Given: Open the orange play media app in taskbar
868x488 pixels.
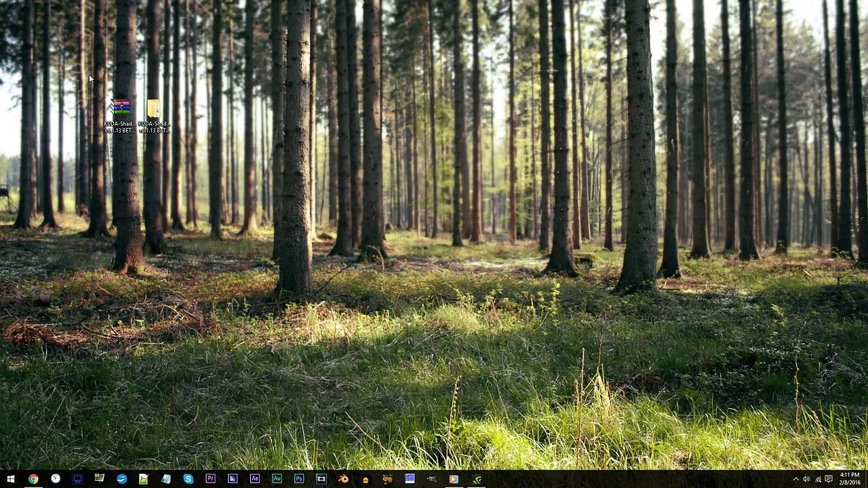Looking at the screenshot, I should (x=454, y=479).
